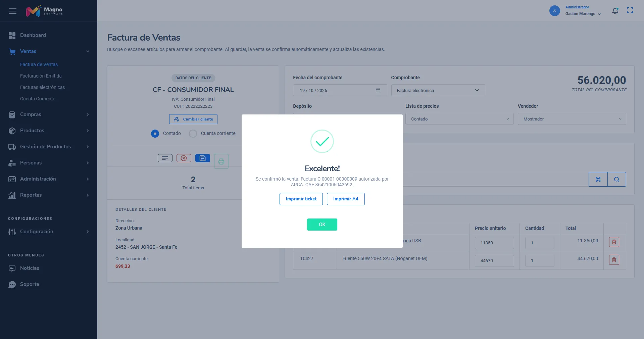
Task: Open the Gaston Marengo user menu
Action: pos(583,14)
